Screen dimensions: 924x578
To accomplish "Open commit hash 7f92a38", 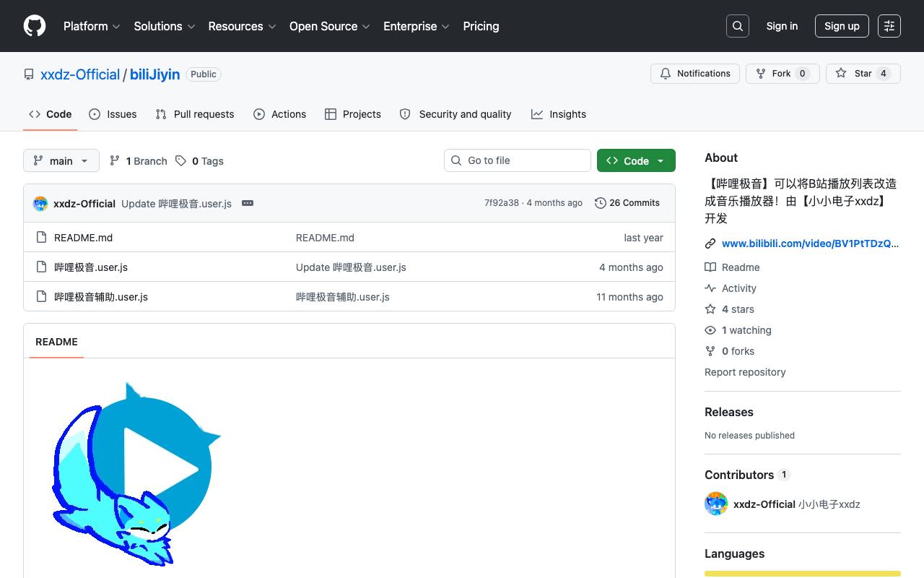I will tap(502, 203).
